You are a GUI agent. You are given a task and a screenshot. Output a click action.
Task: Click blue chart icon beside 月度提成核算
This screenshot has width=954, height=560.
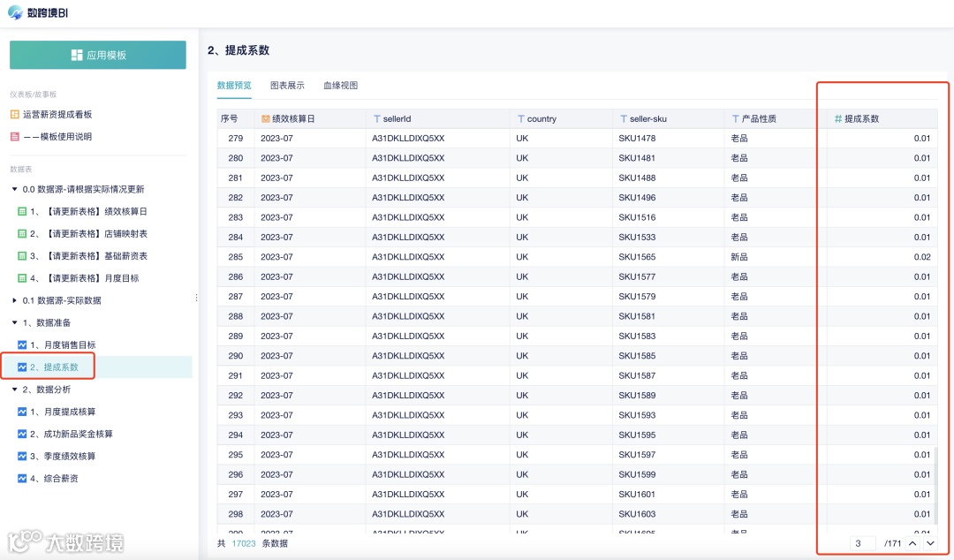click(22, 412)
